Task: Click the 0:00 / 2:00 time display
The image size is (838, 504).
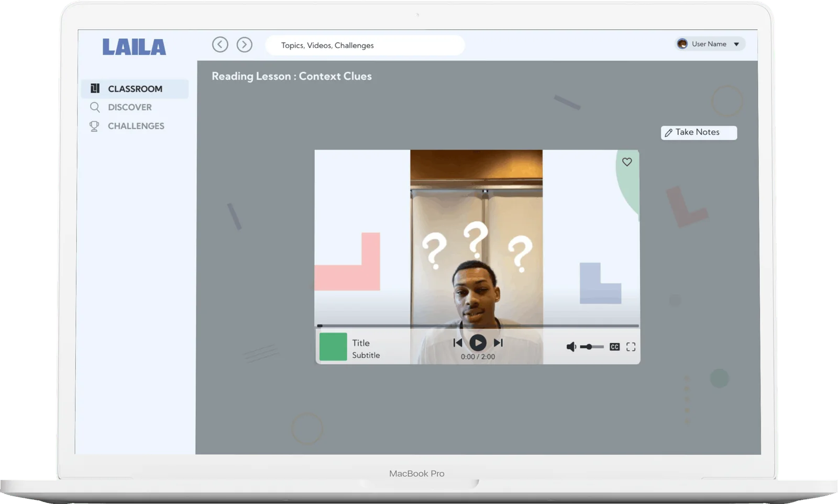Action: point(478,356)
